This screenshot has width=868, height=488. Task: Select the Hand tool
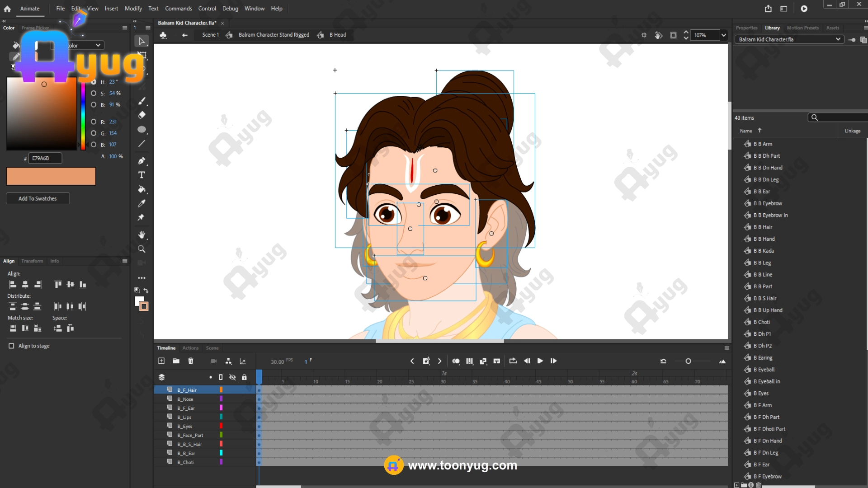(x=142, y=235)
